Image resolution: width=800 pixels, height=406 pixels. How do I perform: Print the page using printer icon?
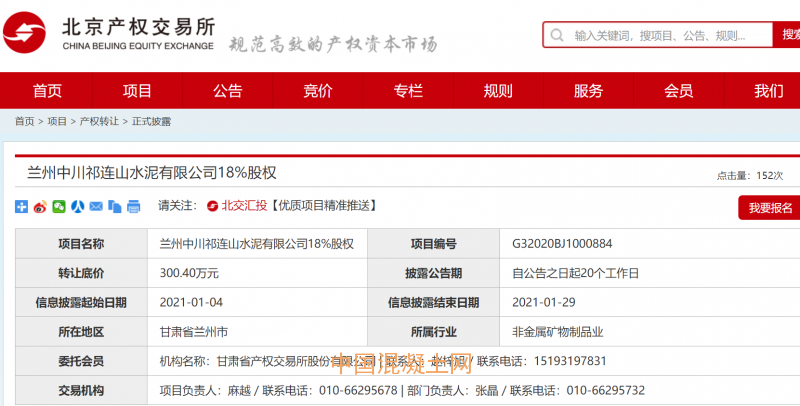[x=132, y=207]
